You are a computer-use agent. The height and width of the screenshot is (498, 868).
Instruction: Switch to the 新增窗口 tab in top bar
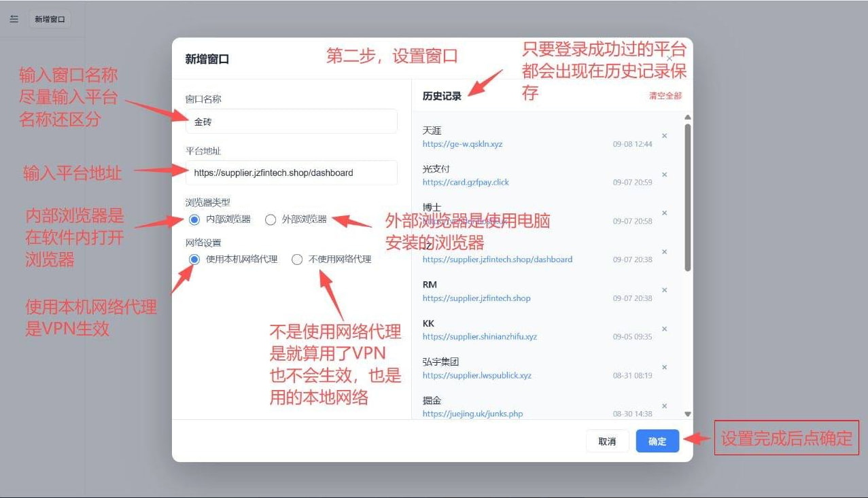(50, 20)
